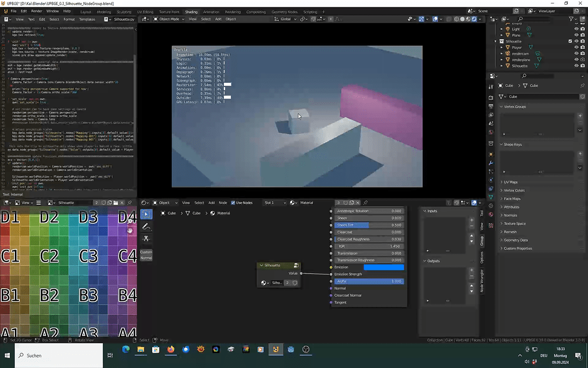
Task: Open the text editor Templates menu
Action: click(87, 19)
